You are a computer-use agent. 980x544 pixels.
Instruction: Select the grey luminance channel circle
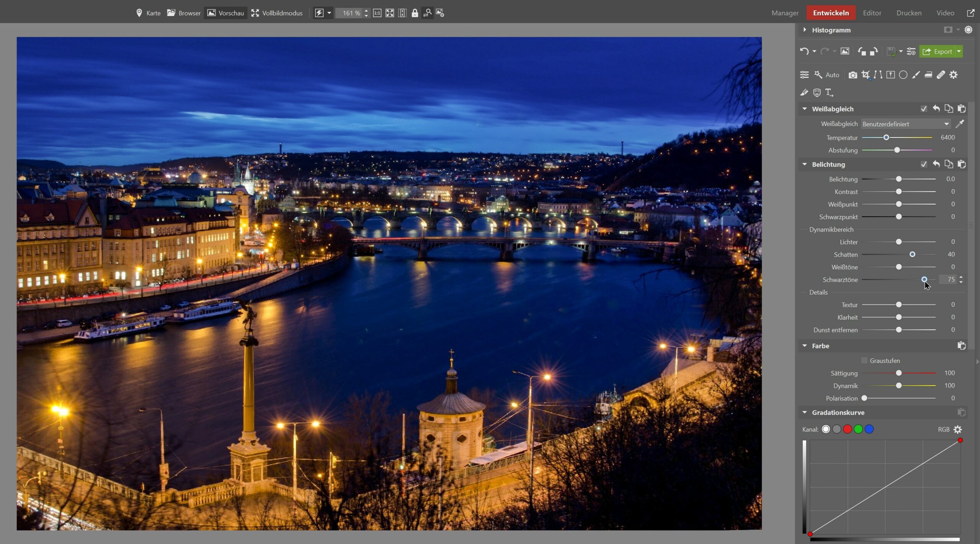(x=837, y=429)
